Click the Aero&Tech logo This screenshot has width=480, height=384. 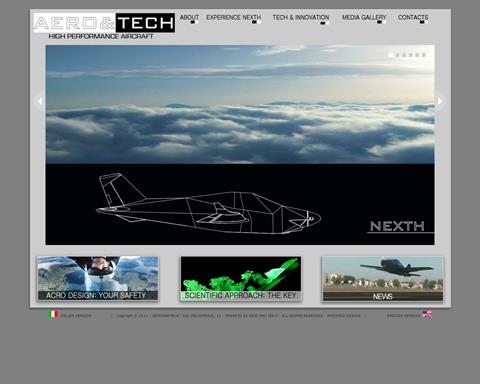click(x=104, y=23)
